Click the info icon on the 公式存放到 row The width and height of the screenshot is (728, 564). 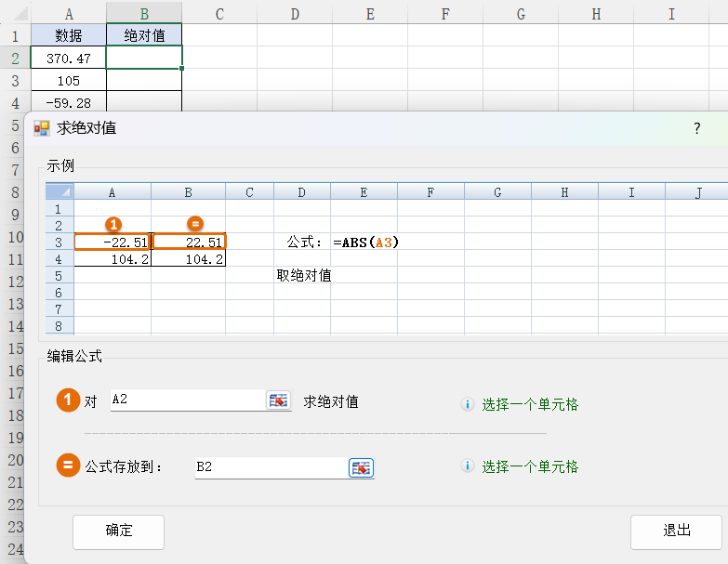pos(468,466)
